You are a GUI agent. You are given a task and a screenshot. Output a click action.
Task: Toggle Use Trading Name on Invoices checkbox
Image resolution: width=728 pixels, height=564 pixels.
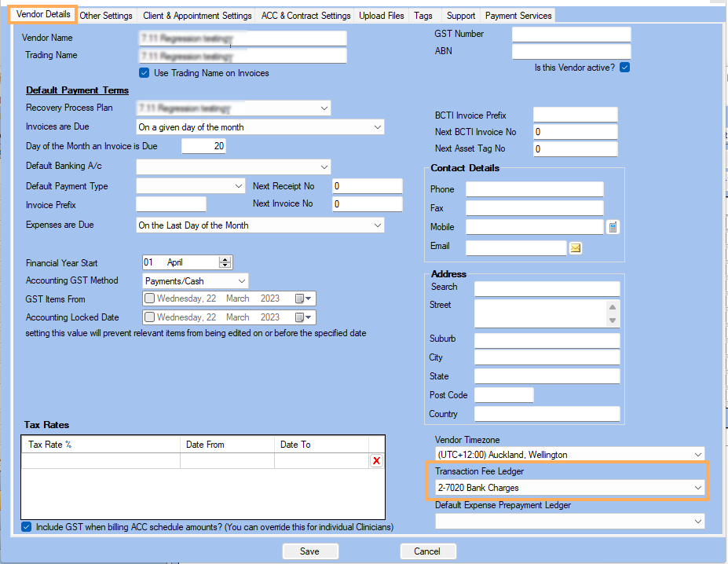pyautogui.click(x=145, y=73)
